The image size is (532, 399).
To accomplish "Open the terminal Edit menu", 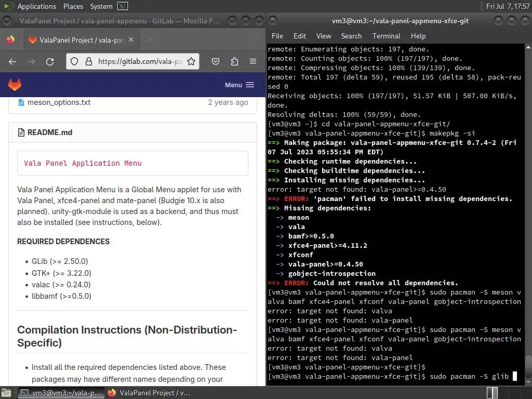I will [x=300, y=36].
